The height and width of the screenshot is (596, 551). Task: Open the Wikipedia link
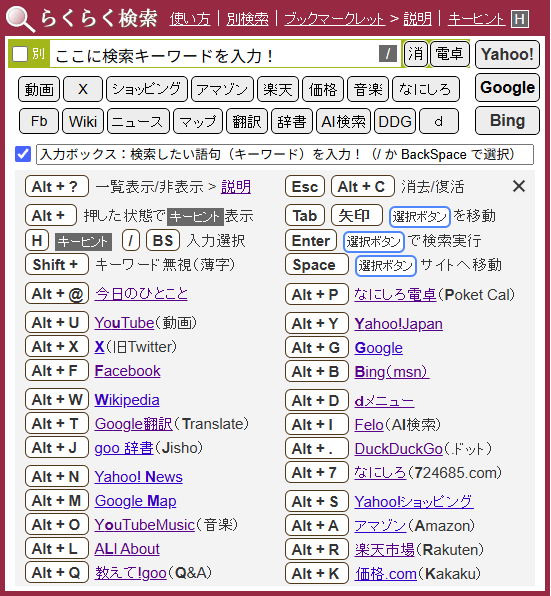[127, 400]
